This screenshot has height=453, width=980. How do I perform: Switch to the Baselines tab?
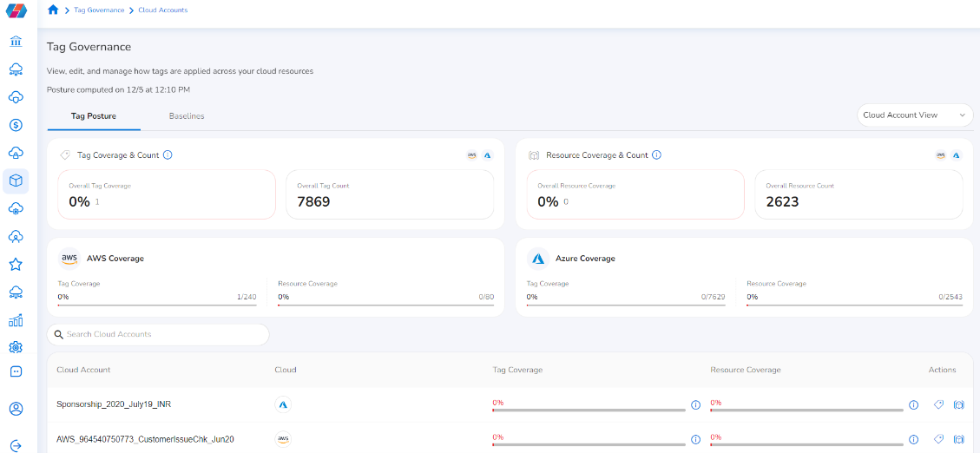(187, 116)
